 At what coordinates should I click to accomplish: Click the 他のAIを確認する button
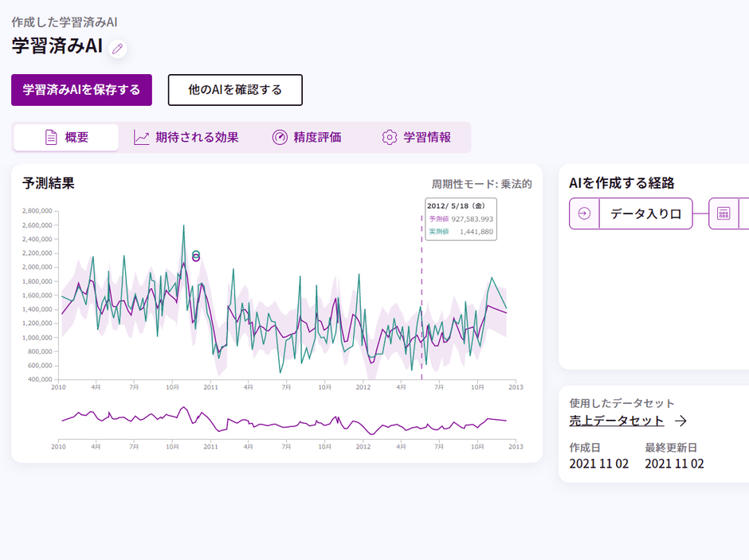(235, 90)
